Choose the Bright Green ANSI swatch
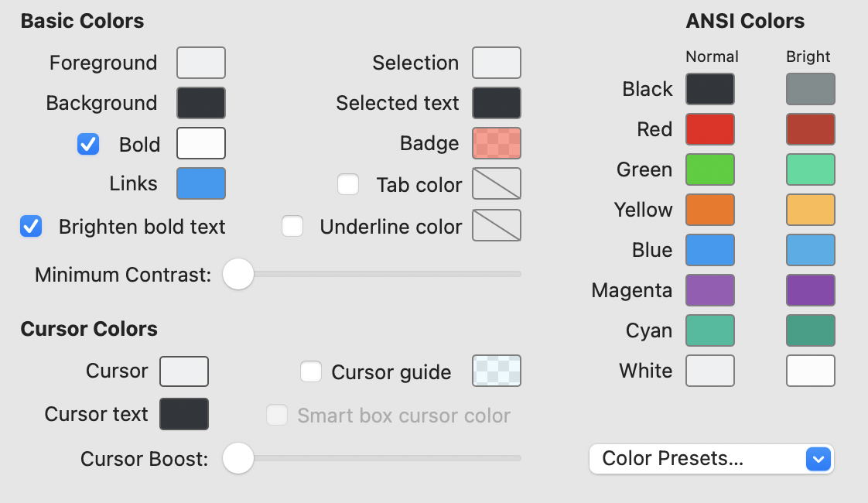Screen dimensions: 868x503 811,169
